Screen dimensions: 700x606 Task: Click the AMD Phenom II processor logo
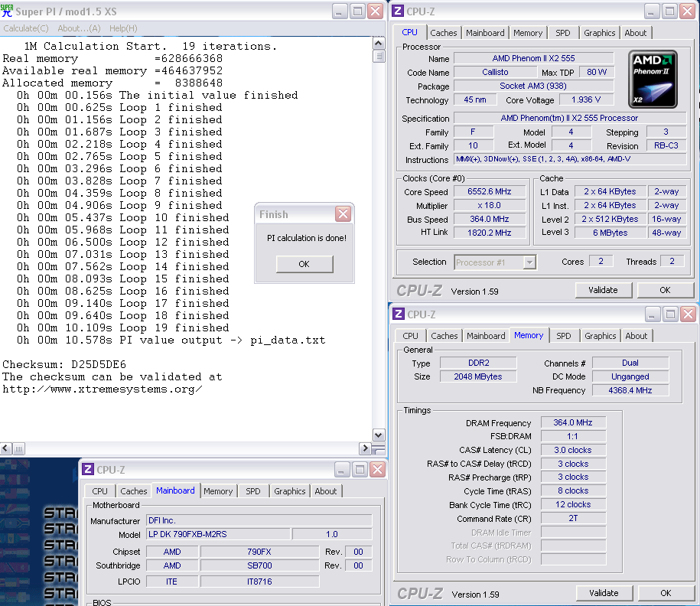(653, 79)
